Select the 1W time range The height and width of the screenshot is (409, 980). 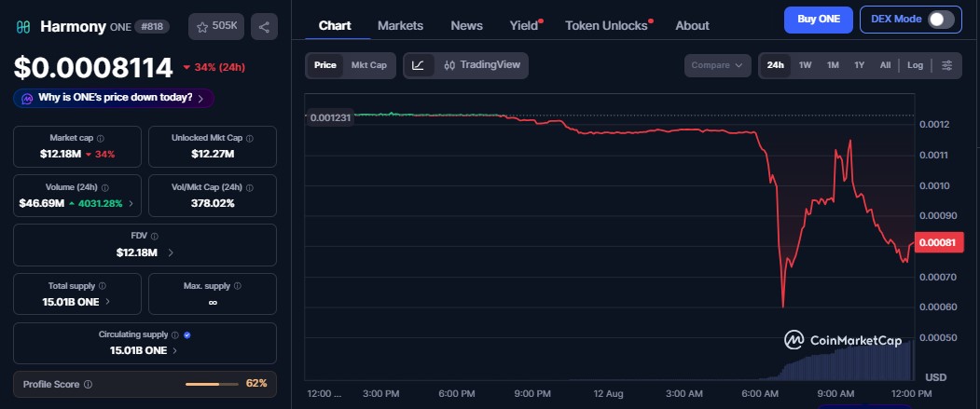[x=805, y=65]
